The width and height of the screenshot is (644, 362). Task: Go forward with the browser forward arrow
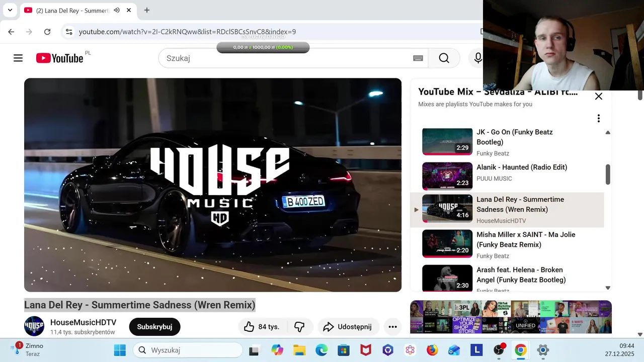[x=29, y=32]
